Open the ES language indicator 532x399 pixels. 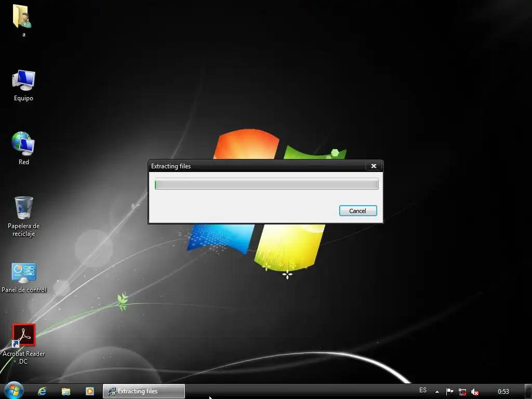(x=423, y=390)
